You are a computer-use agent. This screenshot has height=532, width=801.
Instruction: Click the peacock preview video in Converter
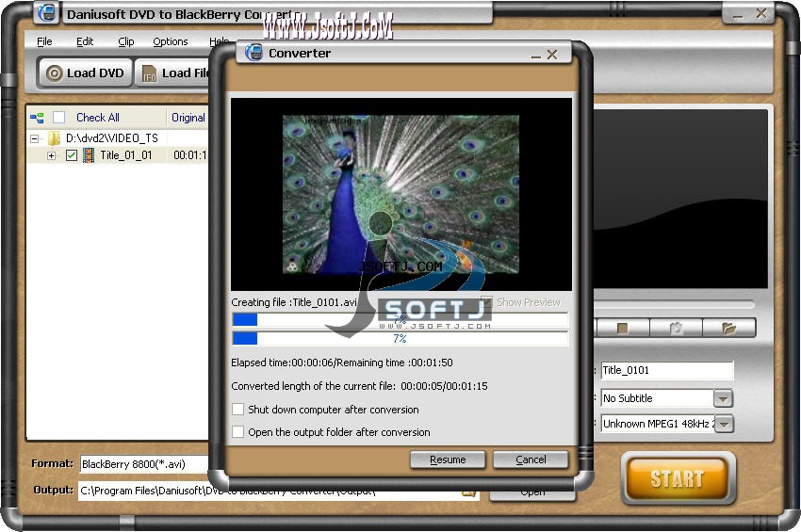pyautogui.click(x=401, y=194)
